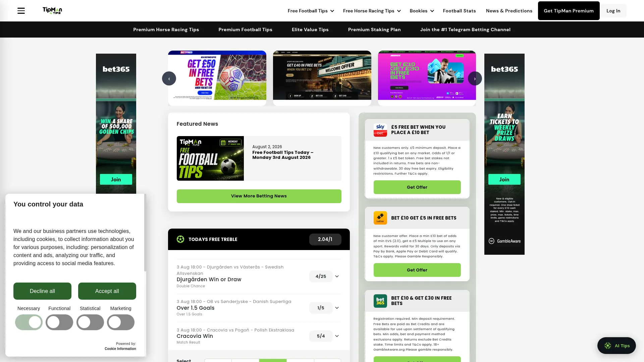Click the bet365 offer card logo

click(x=380, y=301)
